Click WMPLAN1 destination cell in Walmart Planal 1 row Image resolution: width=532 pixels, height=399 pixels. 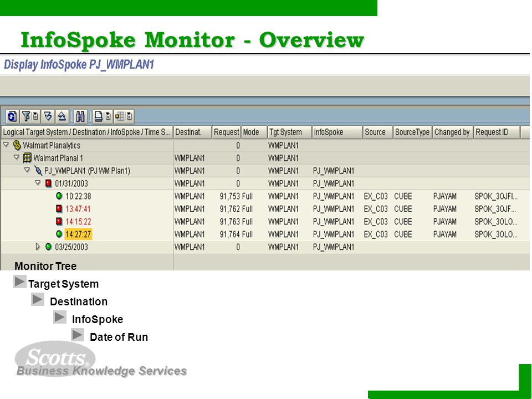click(x=190, y=158)
